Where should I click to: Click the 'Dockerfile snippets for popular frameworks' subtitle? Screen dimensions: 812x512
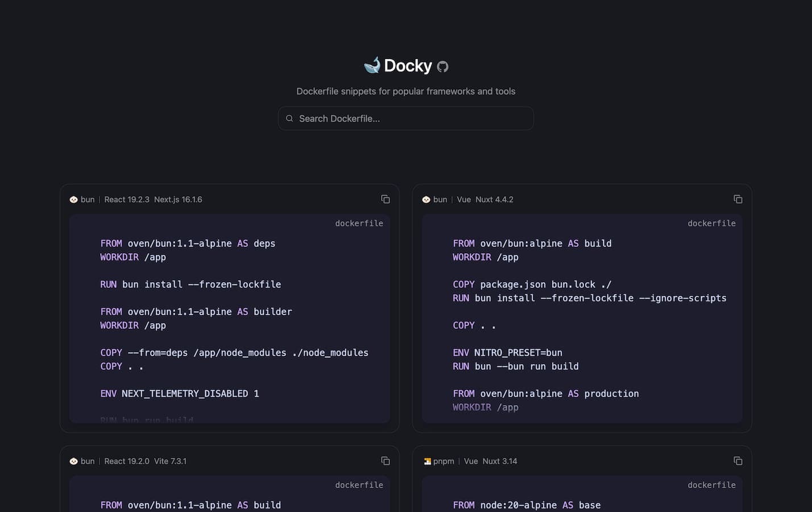[405, 91]
